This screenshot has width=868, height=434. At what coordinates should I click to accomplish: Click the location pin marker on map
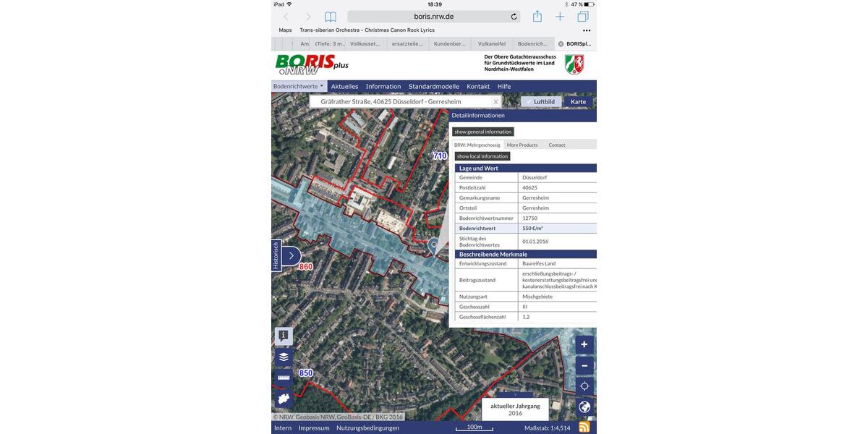434,246
